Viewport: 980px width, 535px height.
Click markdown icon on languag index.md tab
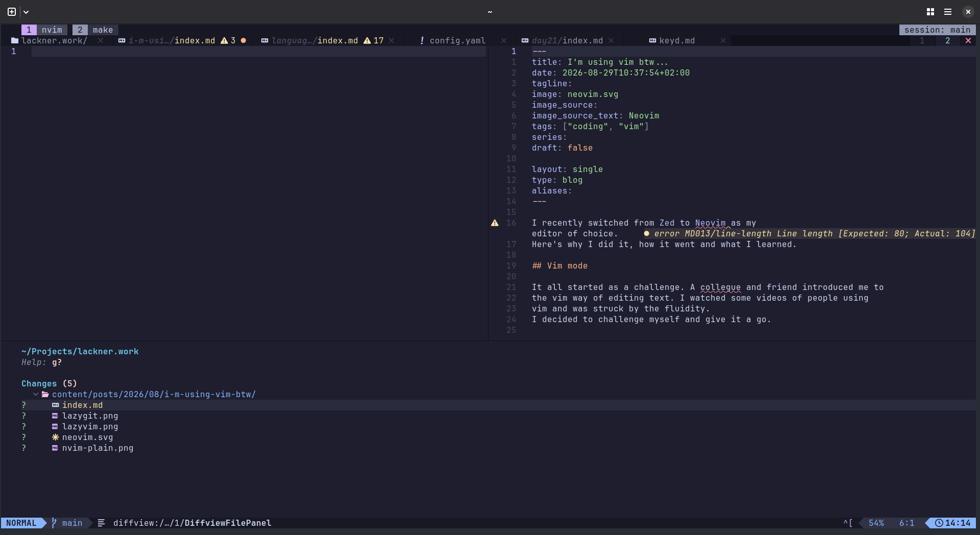click(x=265, y=40)
